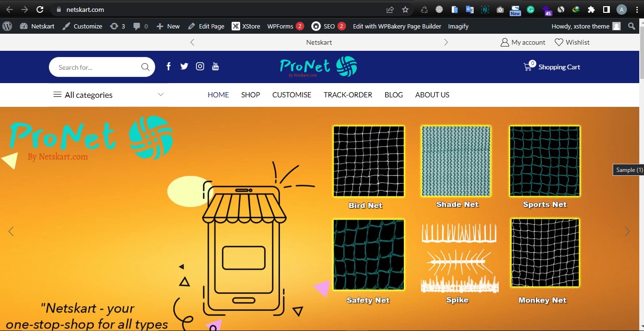Show the next banner slide
This screenshot has width=644, height=331.
pos(627,232)
